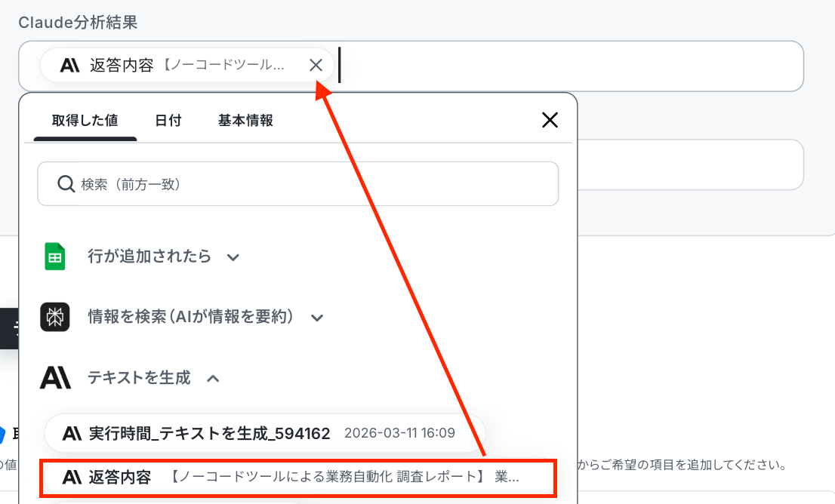Click the green Google Sheets icon

[55, 257]
